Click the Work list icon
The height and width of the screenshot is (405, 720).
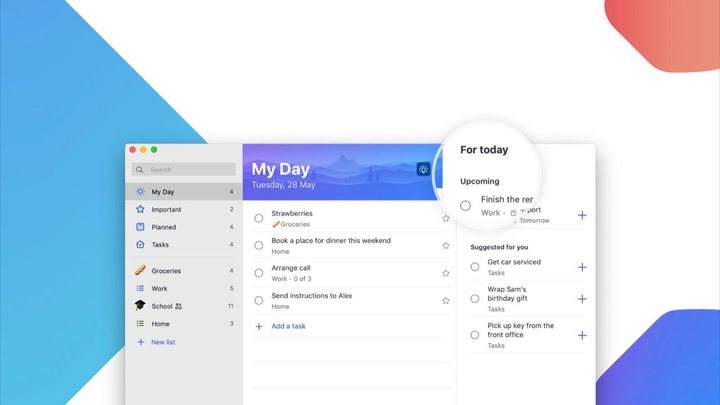140,288
